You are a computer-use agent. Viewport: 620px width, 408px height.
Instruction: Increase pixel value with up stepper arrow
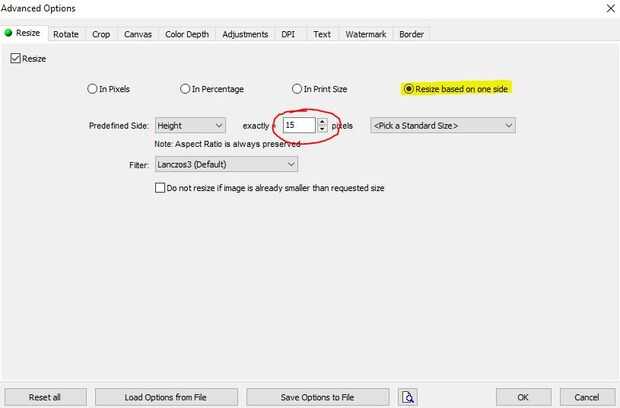click(322, 122)
